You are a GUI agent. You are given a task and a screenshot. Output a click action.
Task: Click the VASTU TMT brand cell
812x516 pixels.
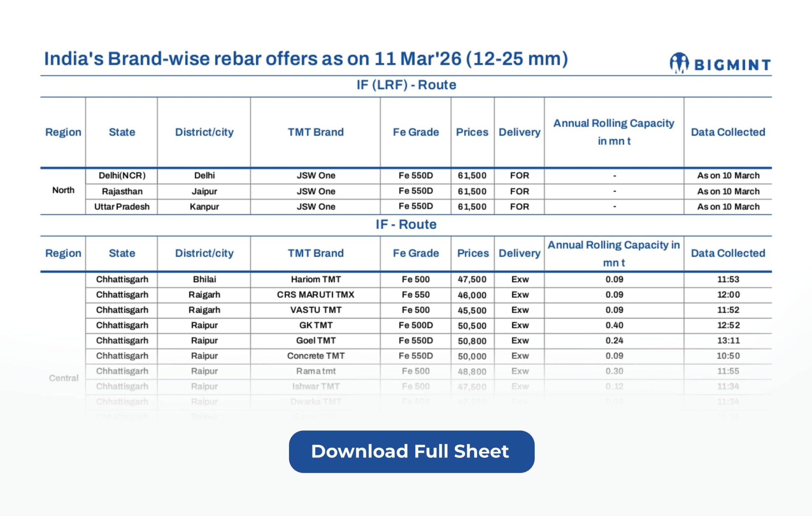click(316, 310)
